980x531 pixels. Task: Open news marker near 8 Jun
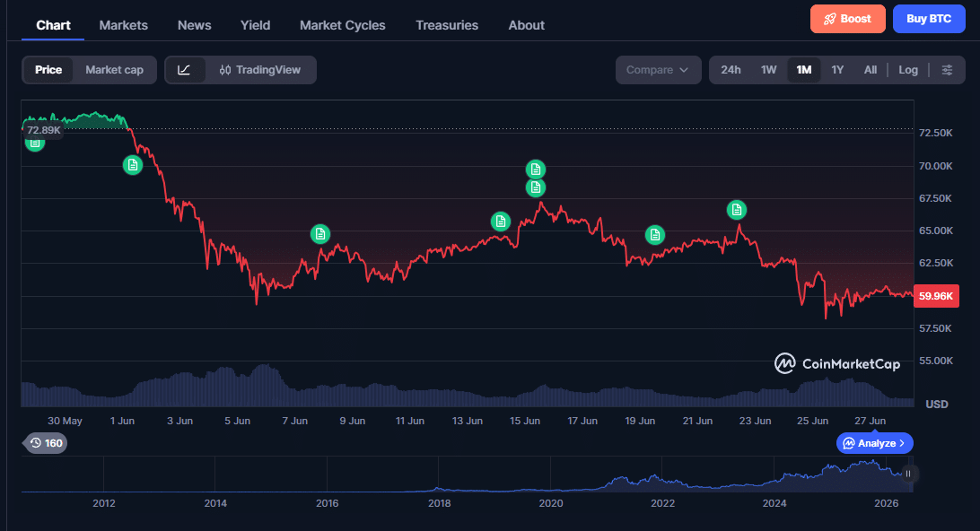320,234
